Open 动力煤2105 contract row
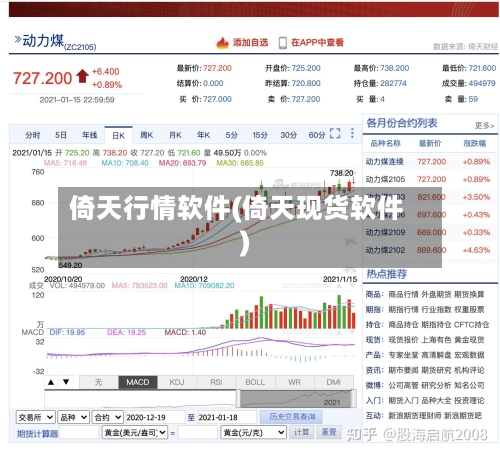500x455 pixels. tap(430, 179)
